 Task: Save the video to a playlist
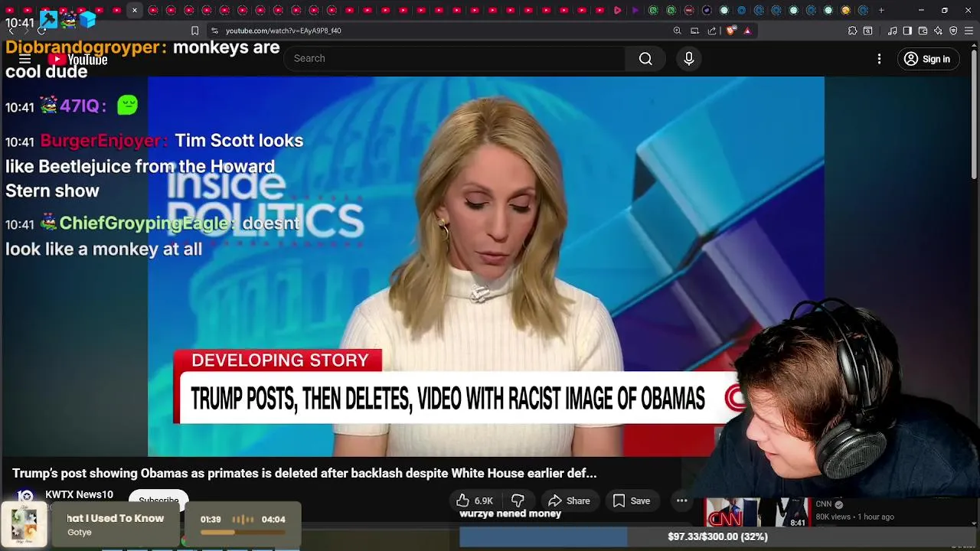click(x=632, y=500)
